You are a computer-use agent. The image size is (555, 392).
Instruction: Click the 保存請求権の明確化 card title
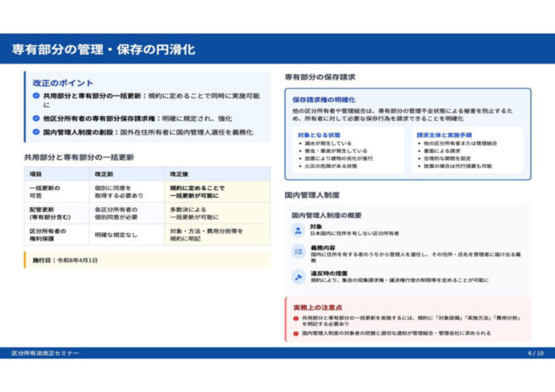[x=324, y=99]
